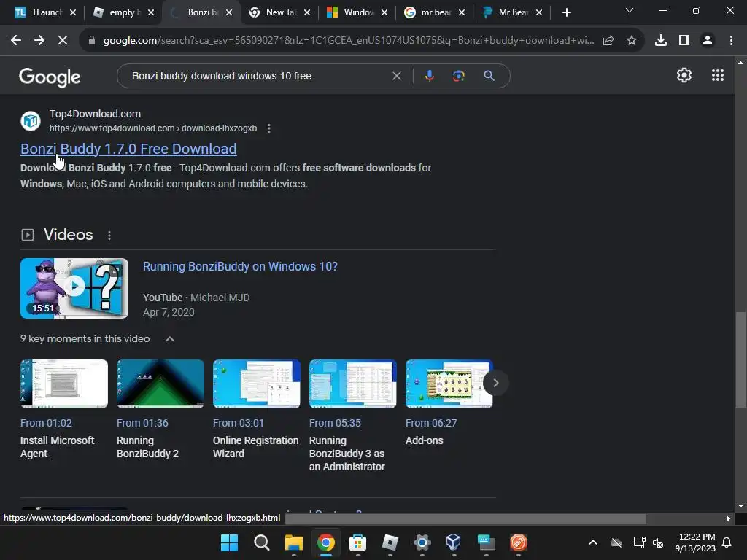Stop loading the page
747x560 pixels.
(x=63, y=41)
